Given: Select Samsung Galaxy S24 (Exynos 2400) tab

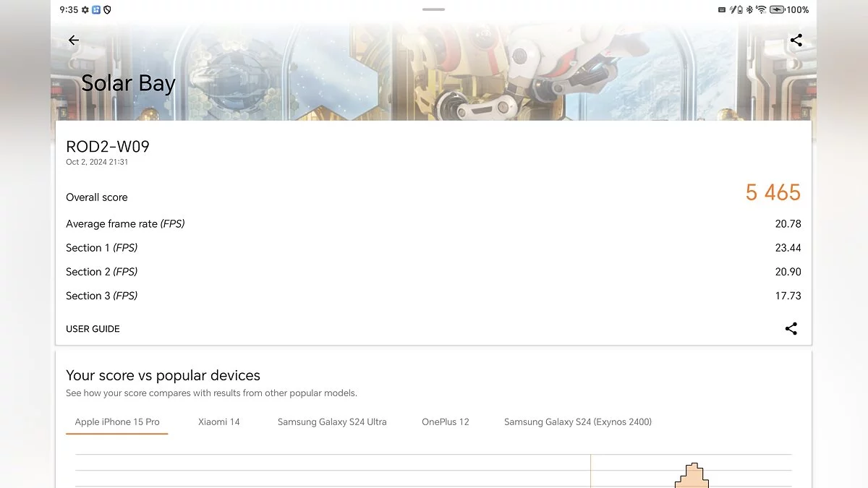Looking at the screenshot, I should coord(577,422).
